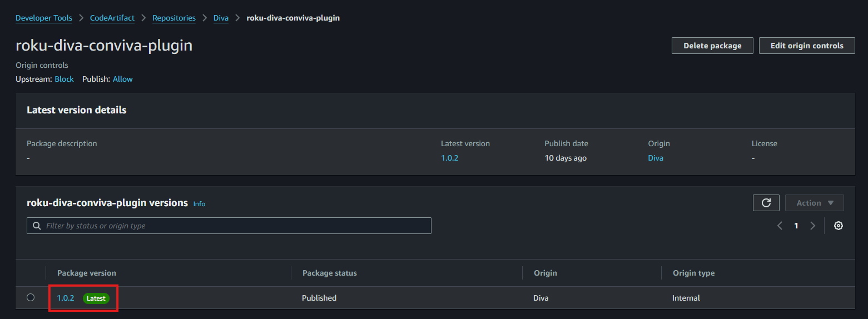Click Latest version details heading
The image size is (868, 319).
(x=77, y=110)
